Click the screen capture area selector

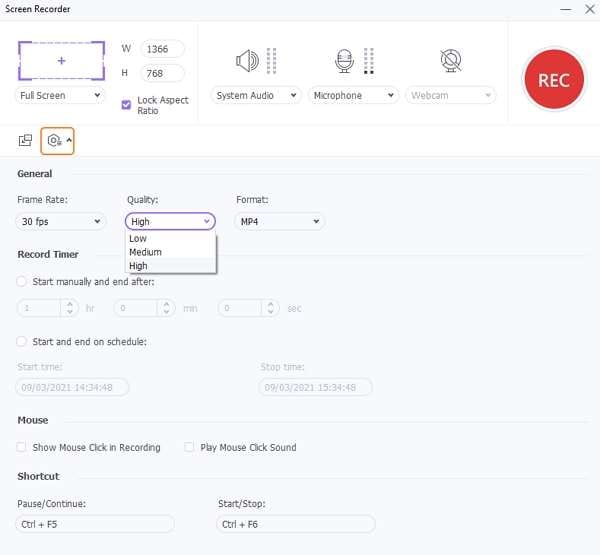click(x=61, y=61)
